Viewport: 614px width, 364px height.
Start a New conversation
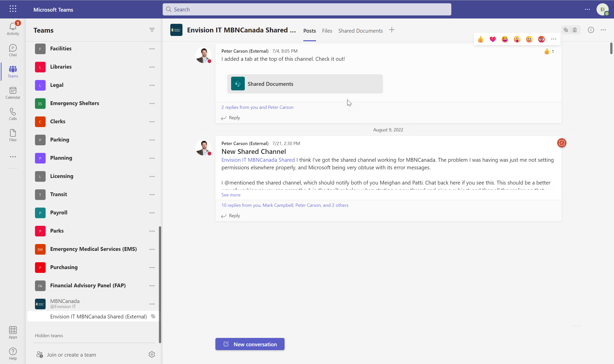point(250,344)
